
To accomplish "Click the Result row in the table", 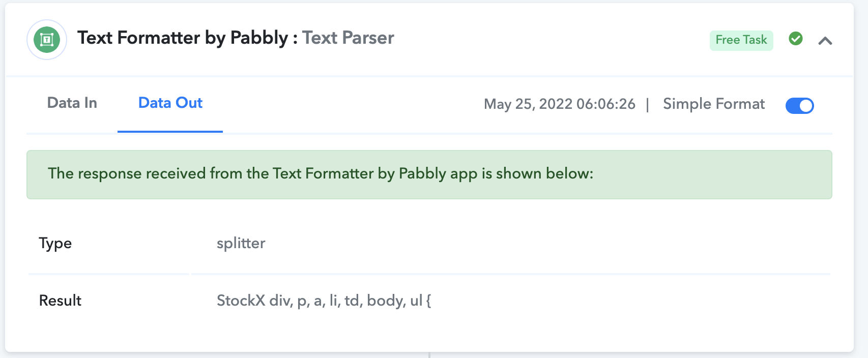I will click(x=429, y=301).
